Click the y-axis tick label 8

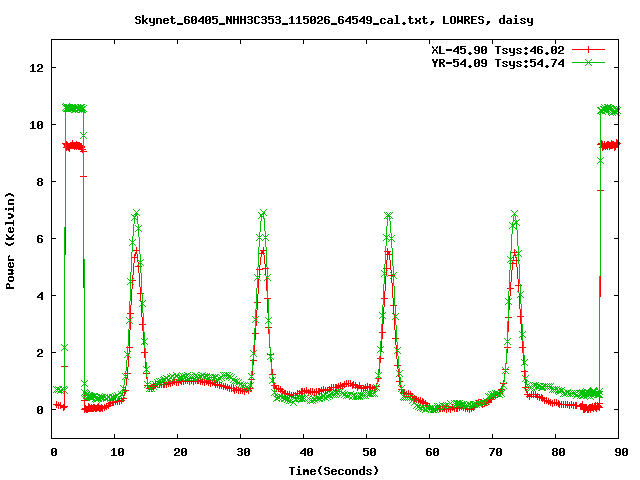(x=40, y=182)
